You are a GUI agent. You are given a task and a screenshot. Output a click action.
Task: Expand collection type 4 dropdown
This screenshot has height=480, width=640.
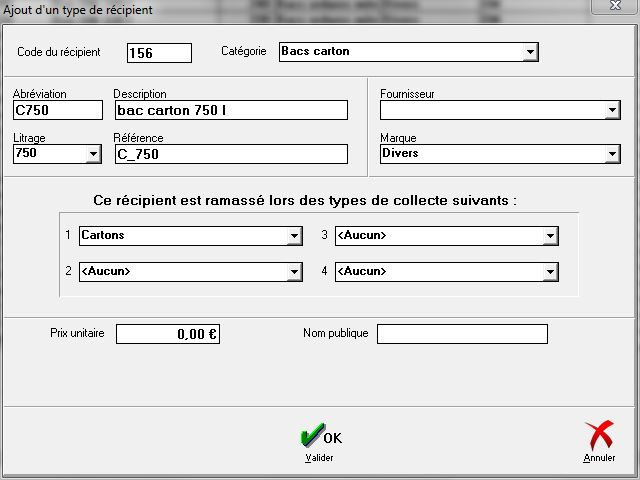(549, 272)
